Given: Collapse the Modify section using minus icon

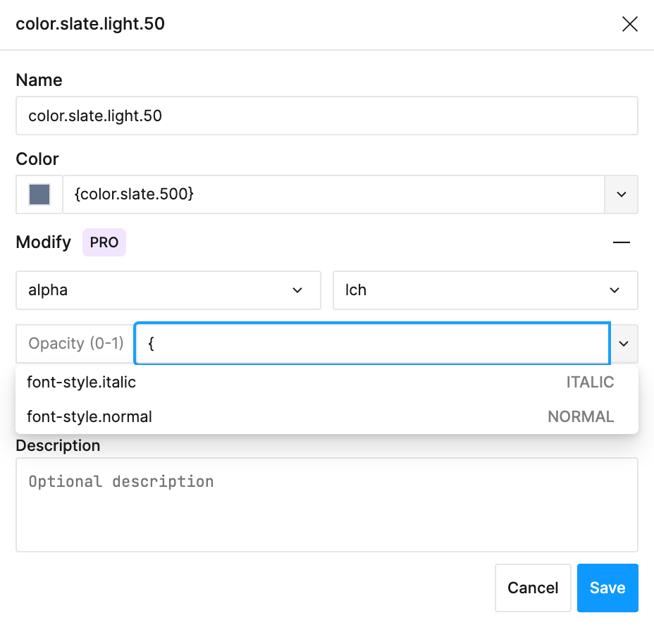Looking at the screenshot, I should pyautogui.click(x=621, y=242).
